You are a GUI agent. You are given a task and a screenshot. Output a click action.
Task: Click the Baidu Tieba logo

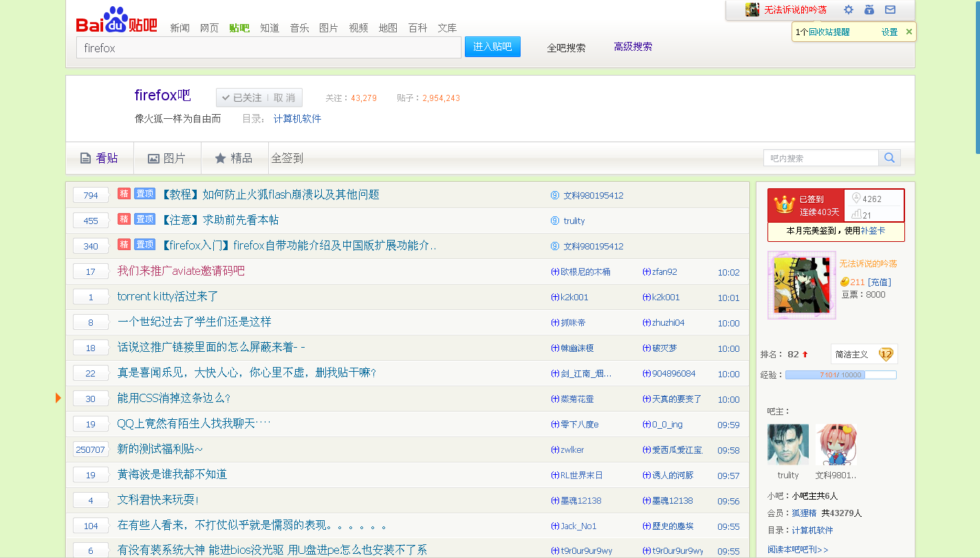click(116, 21)
